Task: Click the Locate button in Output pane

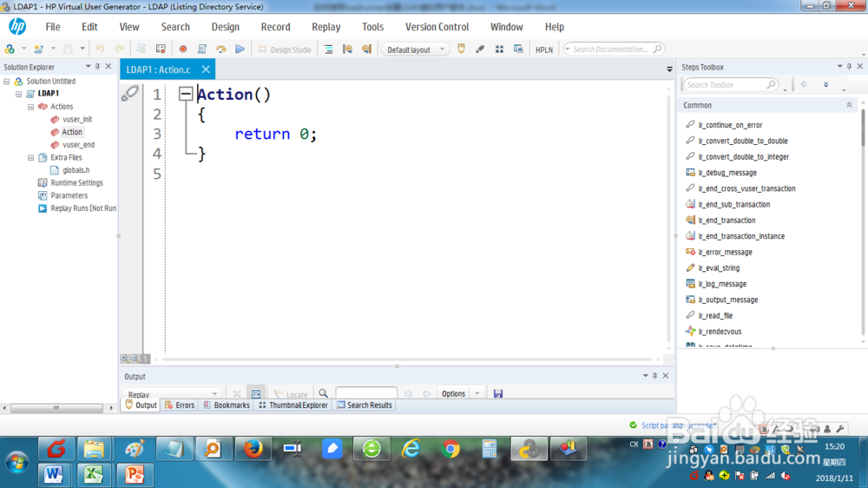Action: 291,394
